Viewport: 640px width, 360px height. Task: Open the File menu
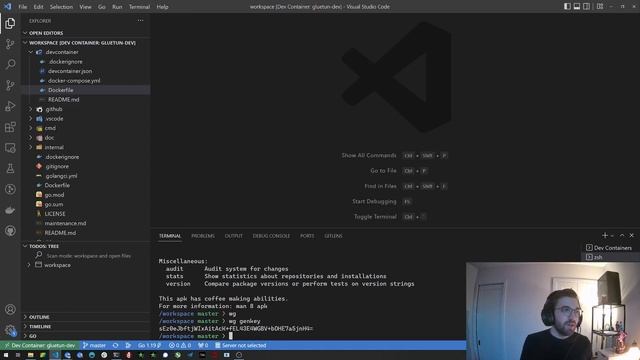point(23,7)
